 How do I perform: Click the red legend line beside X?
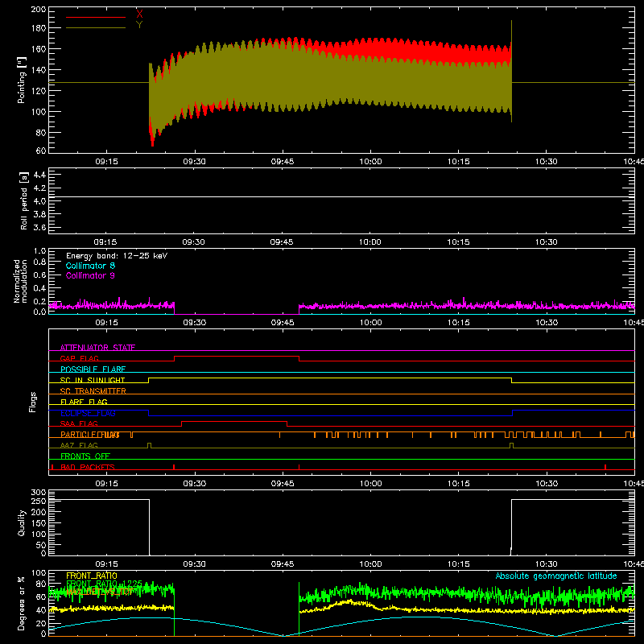pyautogui.click(x=96, y=17)
